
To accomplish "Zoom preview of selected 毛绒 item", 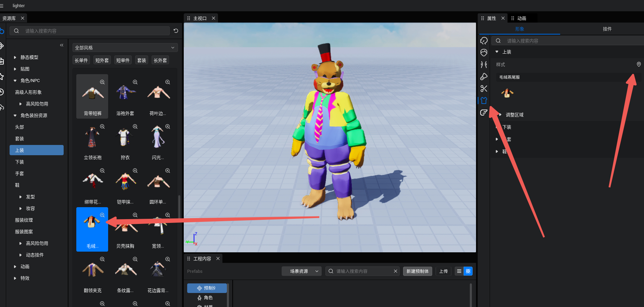I will coord(102,215).
